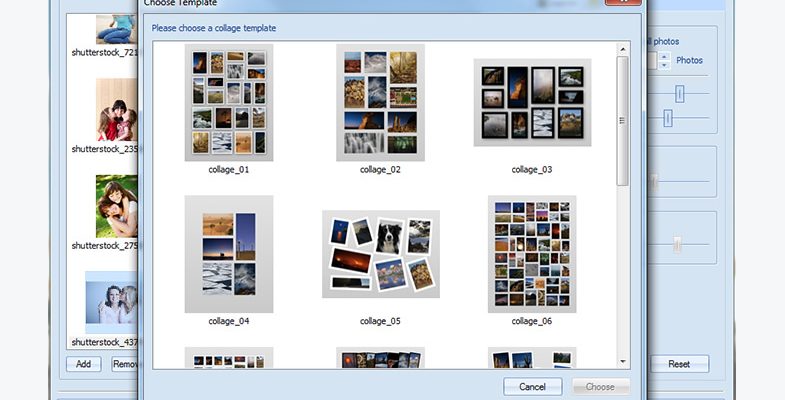Click the collage_02 label text
The height and width of the screenshot is (400, 785).
380,170
